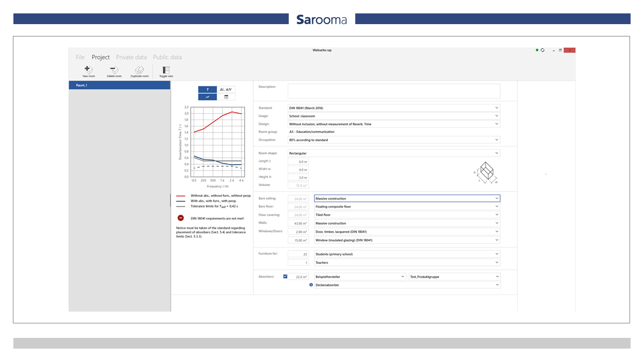The width and height of the screenshot is (644, 362).
Task: Click the Walls area 43.00 m² field
Action: (298, 223)
